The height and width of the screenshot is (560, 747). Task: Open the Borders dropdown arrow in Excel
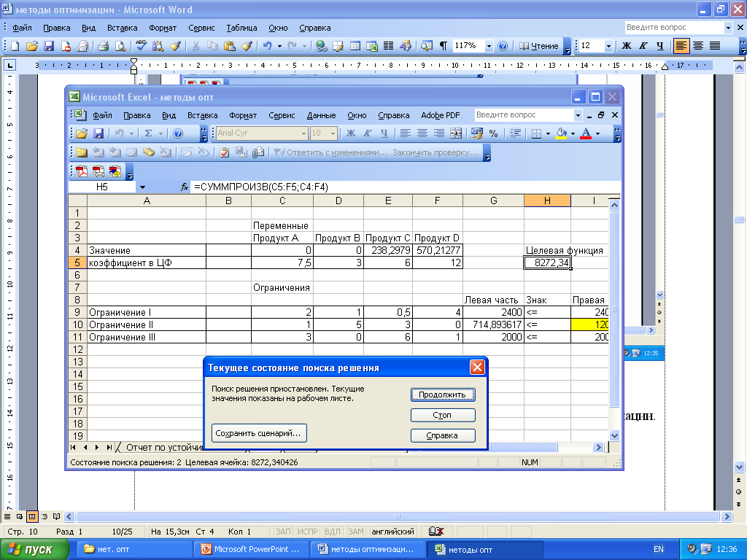(548, 133)
